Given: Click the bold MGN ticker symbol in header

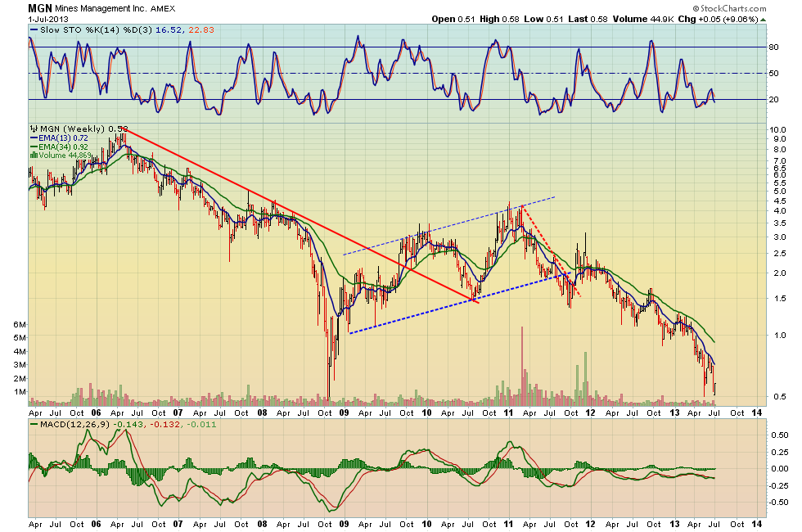Looking at the screenshot, I should click(40, 8).
